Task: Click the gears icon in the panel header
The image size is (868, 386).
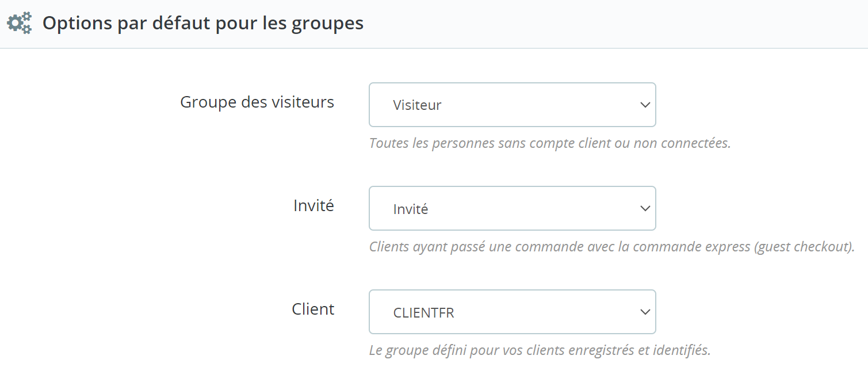Action: [x=19, y=23]
